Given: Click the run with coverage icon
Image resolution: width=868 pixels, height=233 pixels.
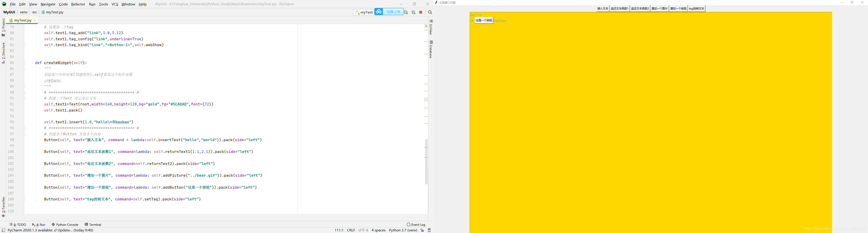Looking at the screenshot, I should click(x=406, y=12).
